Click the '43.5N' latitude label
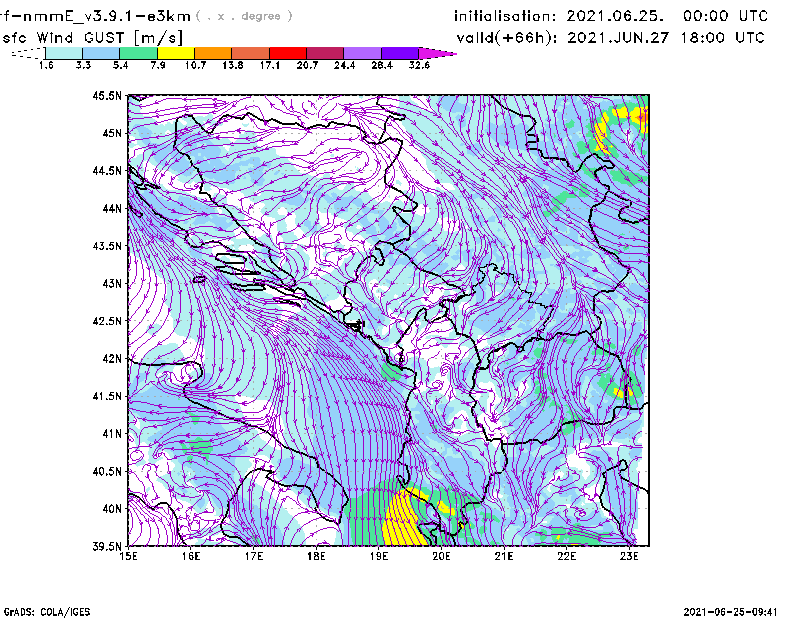800x618 pixels. click(x=107, y=246)
